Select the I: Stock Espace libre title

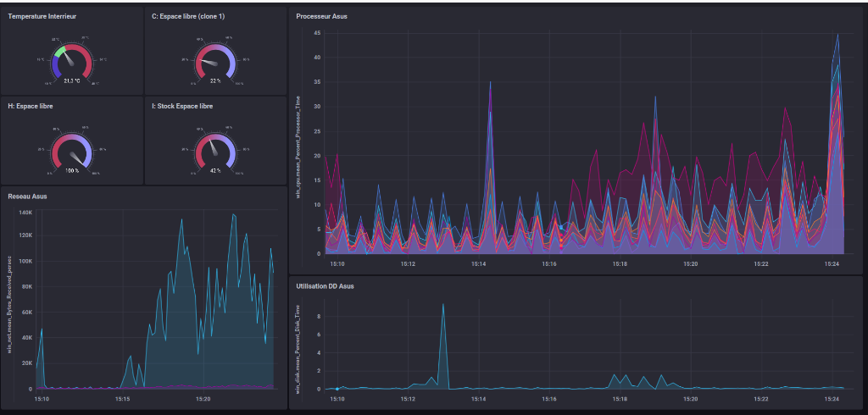[x=182, y=106]
